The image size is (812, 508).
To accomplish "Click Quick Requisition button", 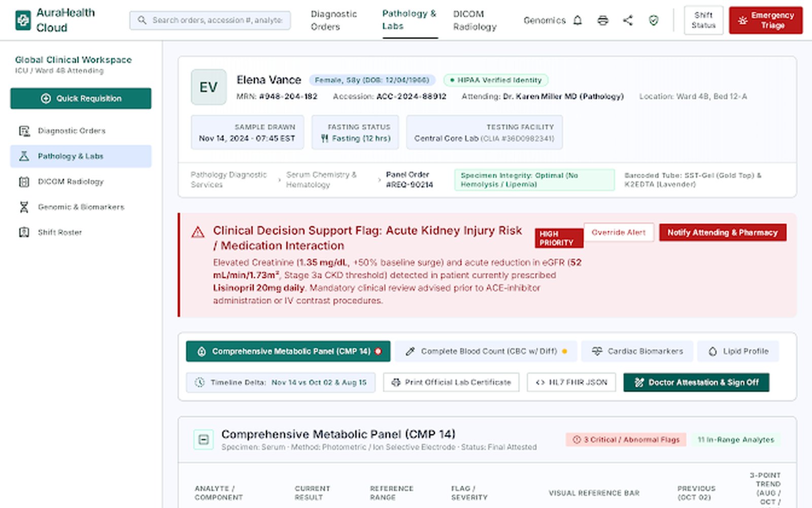I will (81, 99).
